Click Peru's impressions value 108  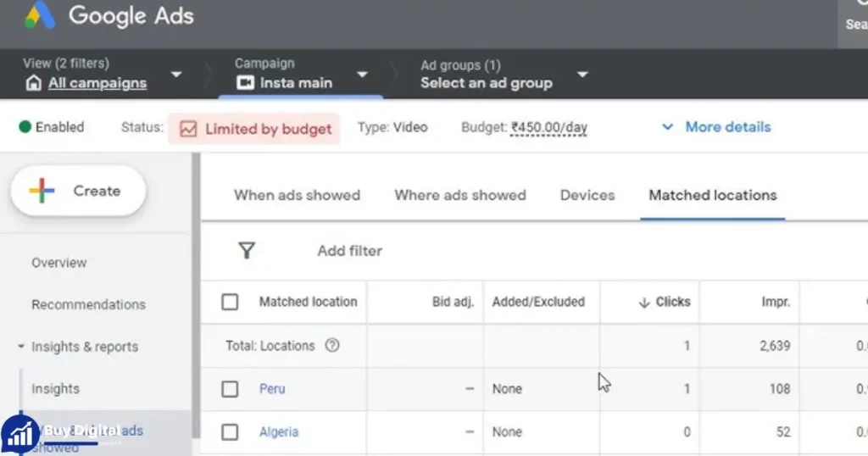click(x=780, y=389)
